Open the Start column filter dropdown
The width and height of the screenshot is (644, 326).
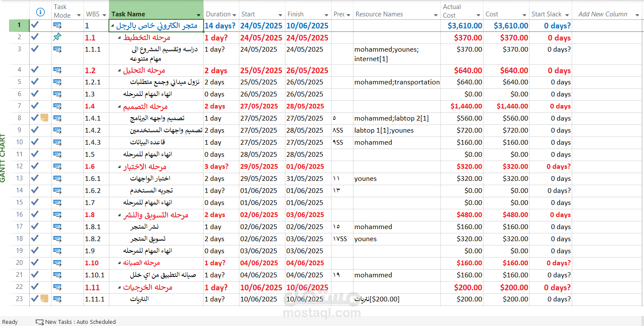click(280, 15)
